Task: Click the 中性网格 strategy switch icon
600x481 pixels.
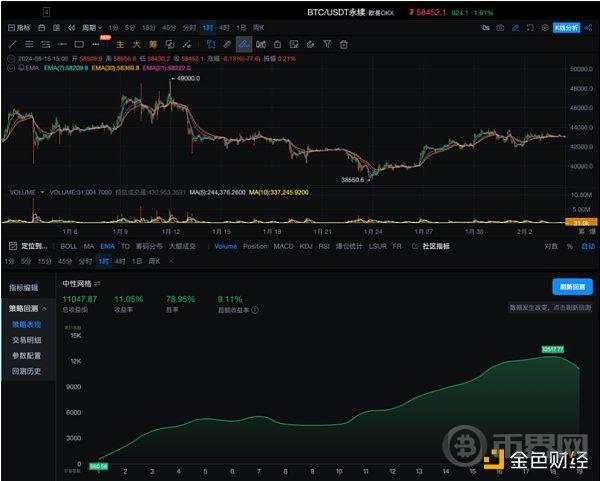Action: [97, 284]
